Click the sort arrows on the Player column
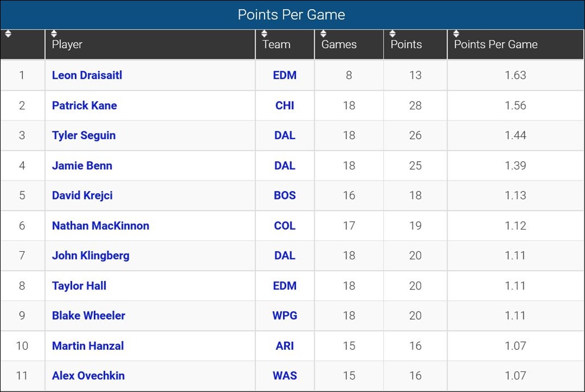Image resolution: width=585 pixels, height=392 pixels. pyautogui.click(x=54, y=33)
